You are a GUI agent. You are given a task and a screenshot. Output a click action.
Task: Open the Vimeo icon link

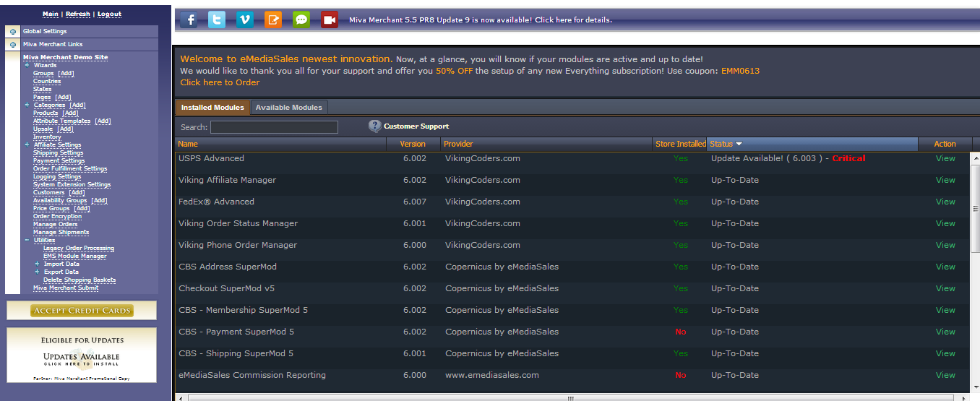coord(245,20)
